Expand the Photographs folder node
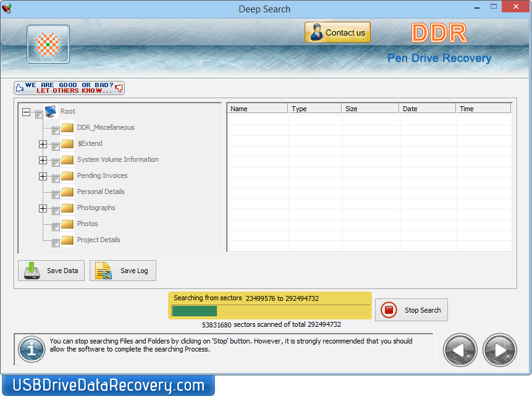532x396 pixels. click(43, 208)
